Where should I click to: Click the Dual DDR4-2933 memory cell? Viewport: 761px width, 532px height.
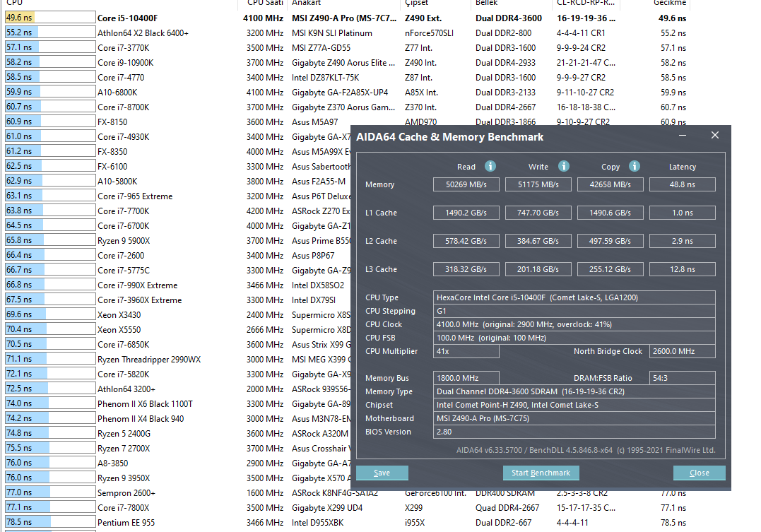(x=505, y=63)
